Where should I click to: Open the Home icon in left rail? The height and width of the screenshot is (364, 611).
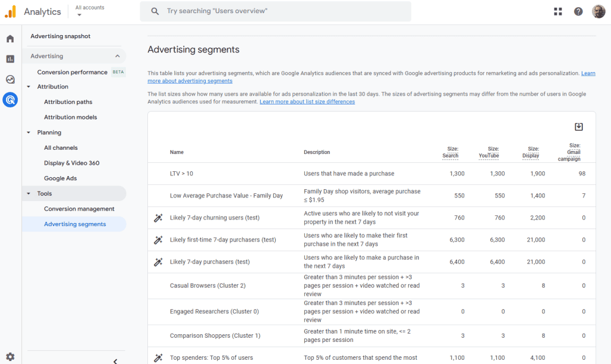pyautogui.click(x=10, y=39)
